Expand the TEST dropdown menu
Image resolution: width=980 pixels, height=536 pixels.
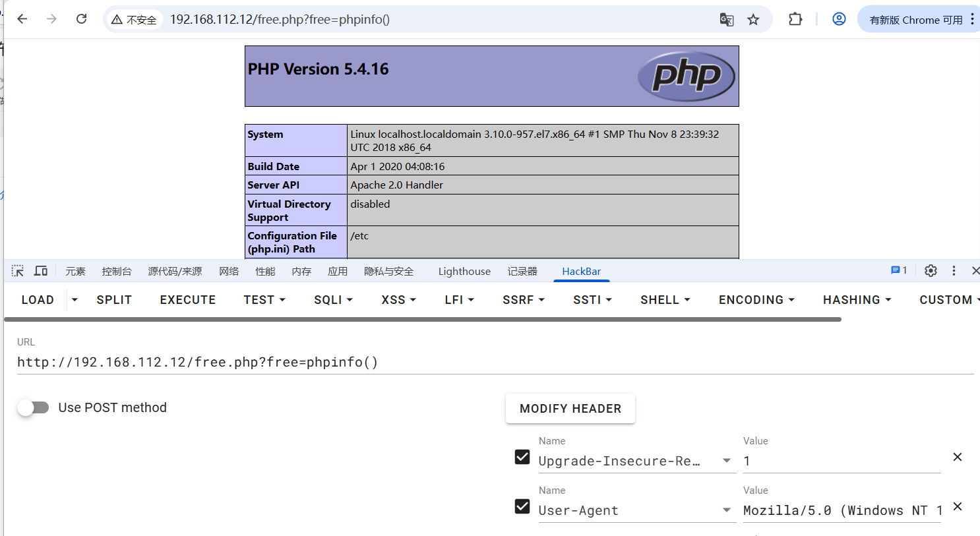coord(264,299)
